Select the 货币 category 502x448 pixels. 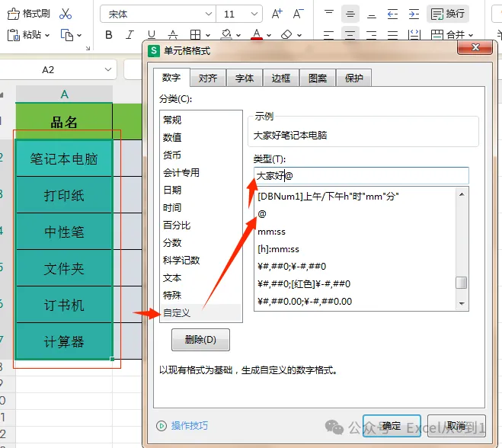point(201,155)
